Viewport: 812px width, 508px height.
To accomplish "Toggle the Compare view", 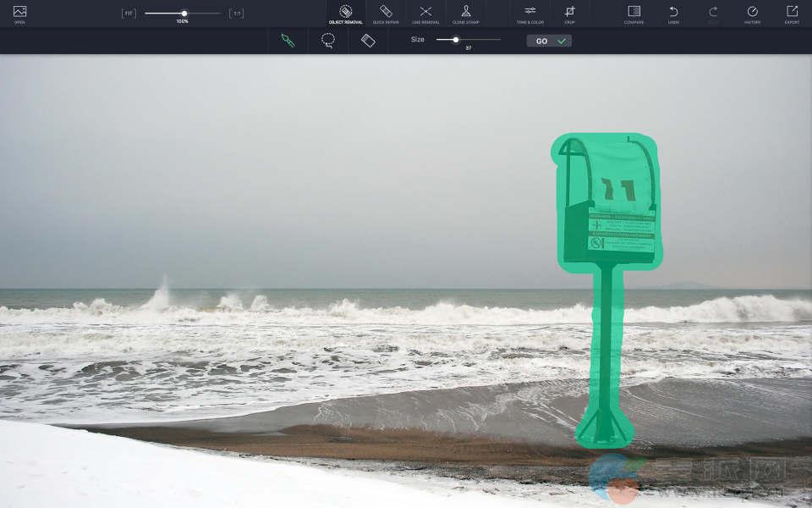I will coord(634,13).
